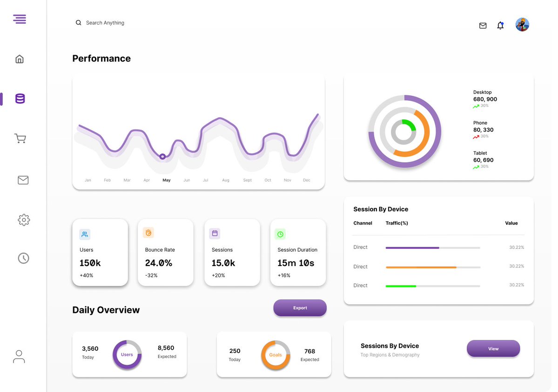The width and height of the screenshot is (558, 392).
Task: Open the Sessions 15.0k card
Action: coord(232,252)
